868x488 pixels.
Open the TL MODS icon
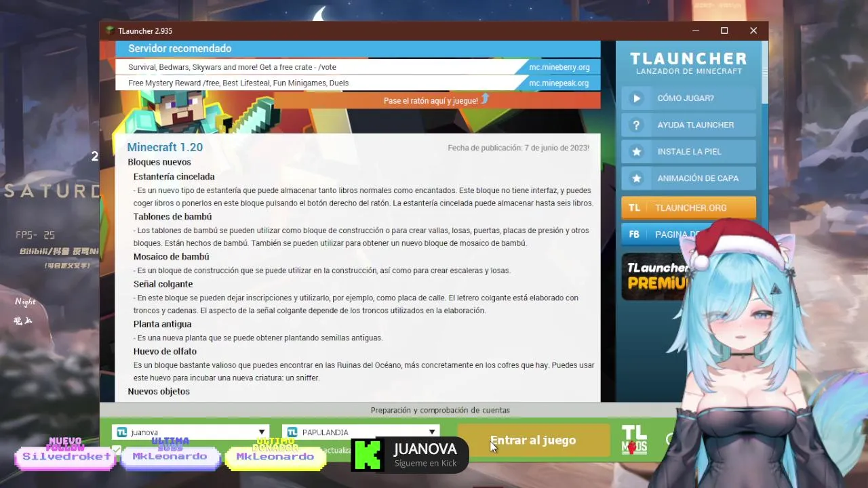tap(634, 440)
